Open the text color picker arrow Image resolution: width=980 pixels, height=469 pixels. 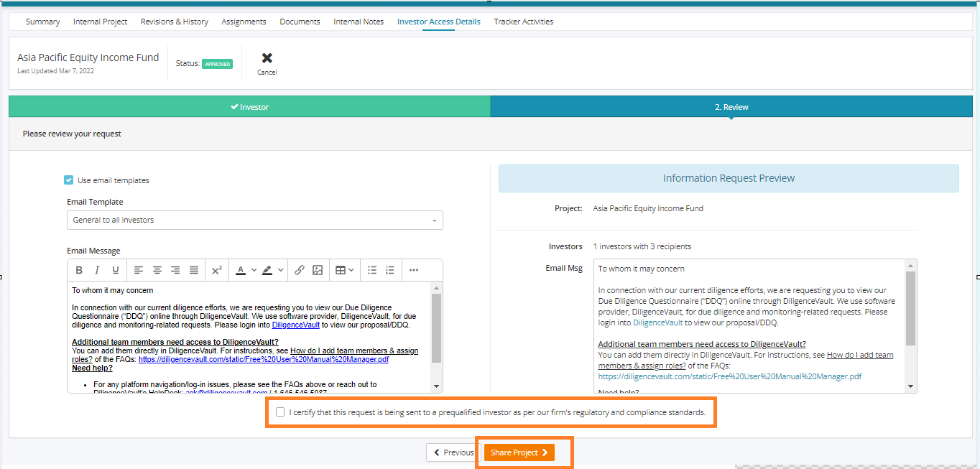click(254, 270)
